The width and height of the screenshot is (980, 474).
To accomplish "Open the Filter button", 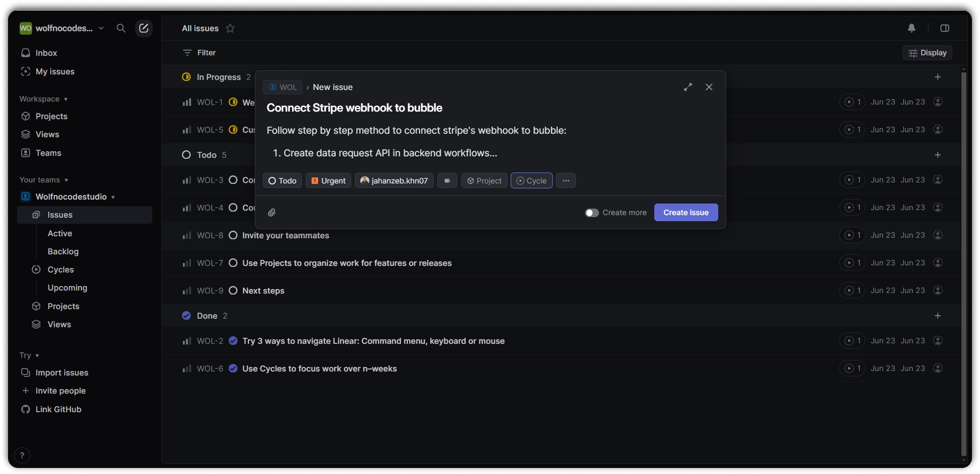I will coord(200,53).
